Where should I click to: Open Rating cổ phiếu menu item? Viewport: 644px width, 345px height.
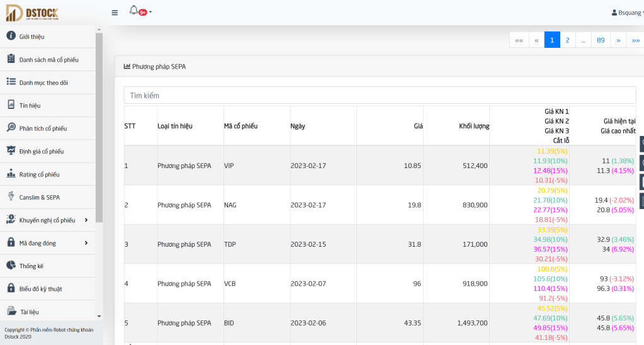[x=39, y=174]
